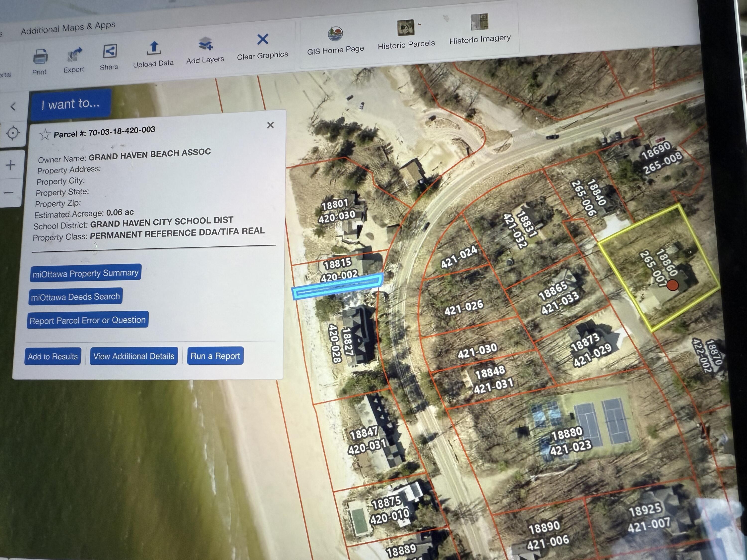Collapse the side panel with back chevron
This screenshot has width=747, height=560.
[13, 107]
